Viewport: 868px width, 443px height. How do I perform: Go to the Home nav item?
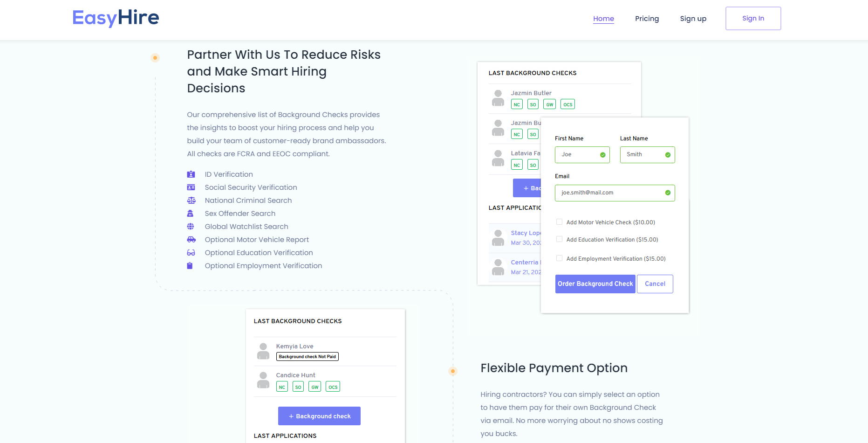[x=603, y=19]
